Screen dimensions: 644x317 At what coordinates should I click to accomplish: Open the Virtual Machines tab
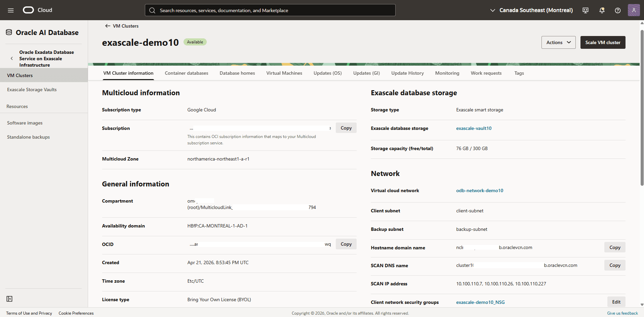pyautogui.click(x=284, y=73)
